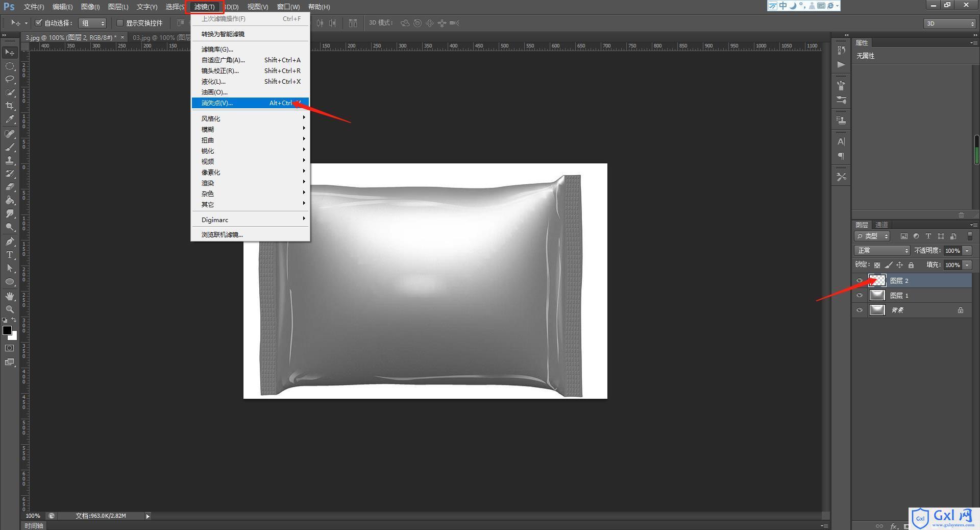The height and width of the screenshot is (530, 980).
Task: Change screen mode icon
Action: click(x=10, y=362)
